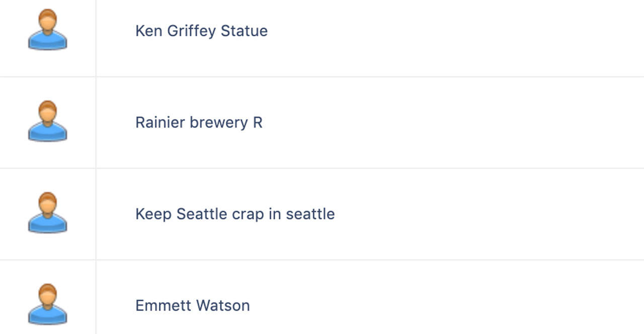Screen dimensions: 644x334
Task: Click the avatar icon beside Ken Griffey Statue
Action: point(47,30)
